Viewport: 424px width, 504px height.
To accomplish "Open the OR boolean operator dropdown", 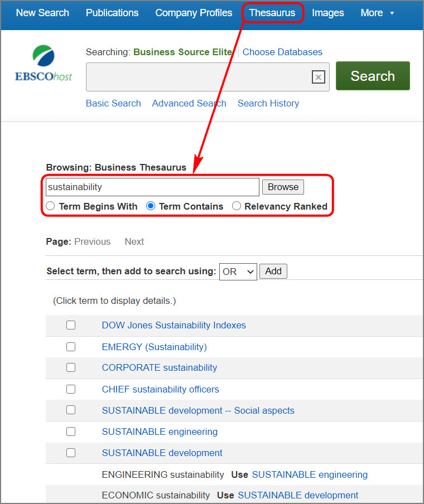I will click(238, 272).
